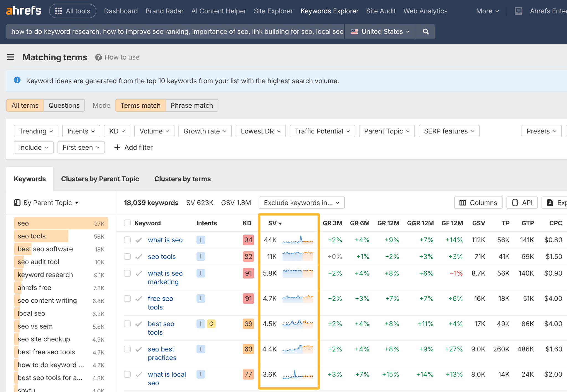This screenshot has width=567, height=392.
Task: Expand the United States country selector
Action: click(x=380, y=31)
